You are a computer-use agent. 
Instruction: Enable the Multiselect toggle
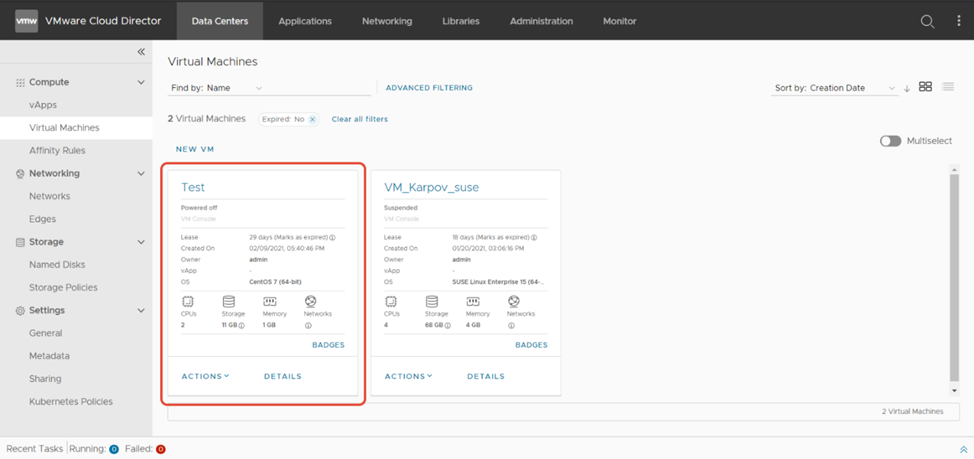[x=890, y=141]
